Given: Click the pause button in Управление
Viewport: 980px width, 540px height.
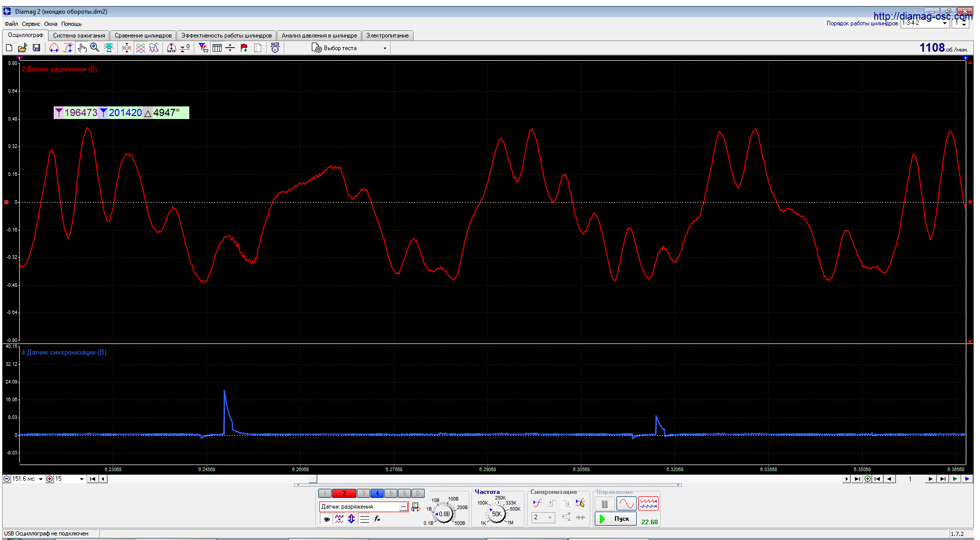Looking at the screenshot, I should click(x=604, y=504).
